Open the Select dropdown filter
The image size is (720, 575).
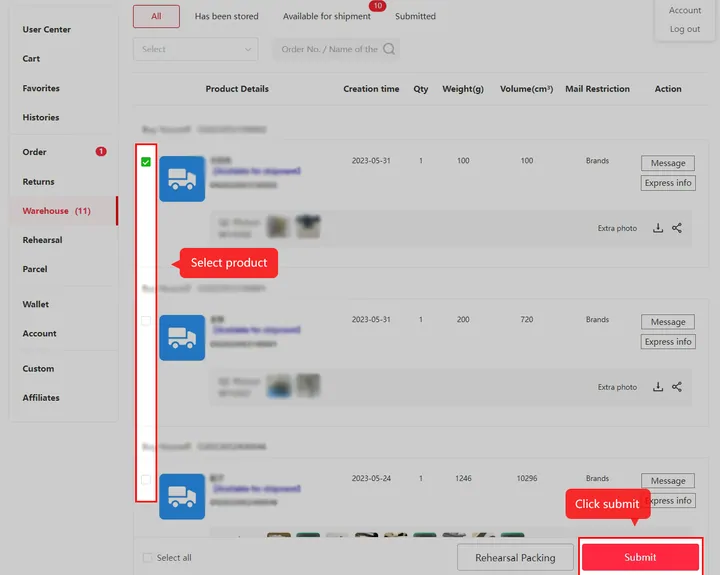(x=196, y=49)
